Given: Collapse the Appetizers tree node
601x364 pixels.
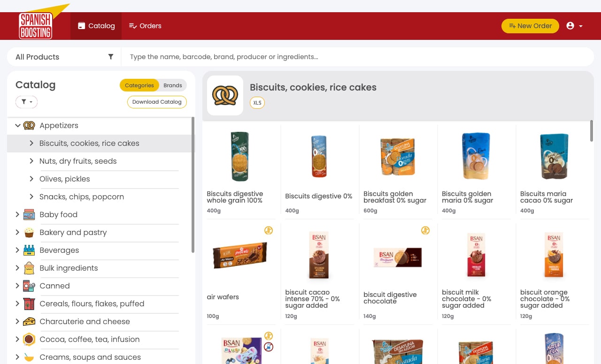Looking at the screenshot, I should (18, 125).
